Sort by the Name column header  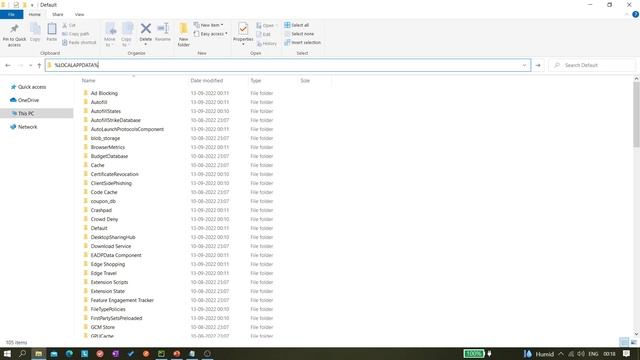[x=89, y=80]
